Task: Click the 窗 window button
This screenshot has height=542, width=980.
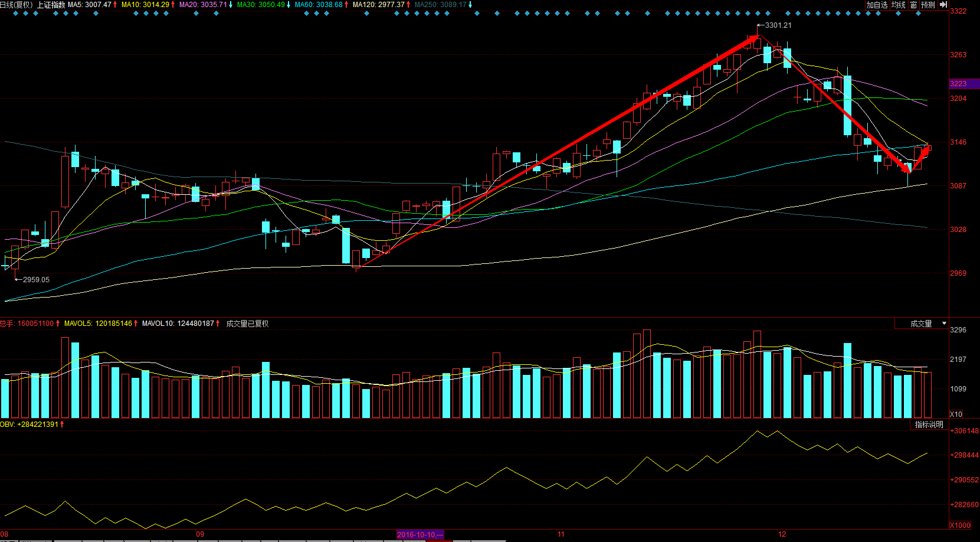Action: [x=913, y=5]
